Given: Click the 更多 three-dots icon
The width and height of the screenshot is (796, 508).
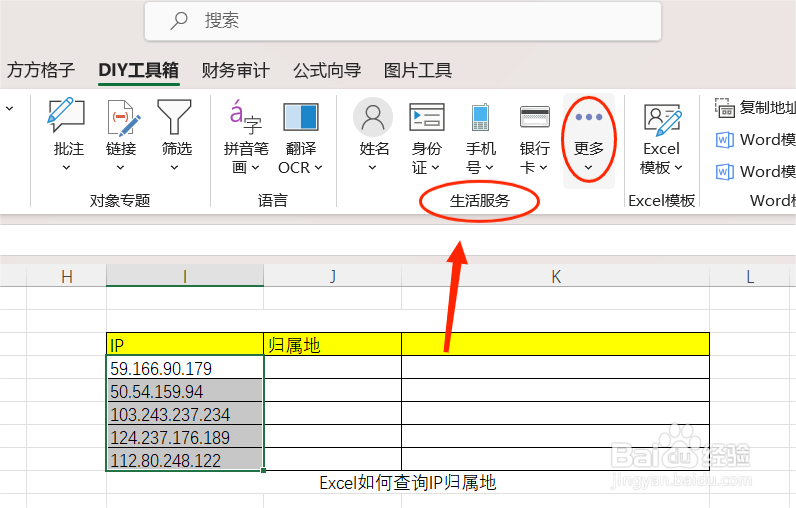Looking at the screenshot, I should pos(589,117).
